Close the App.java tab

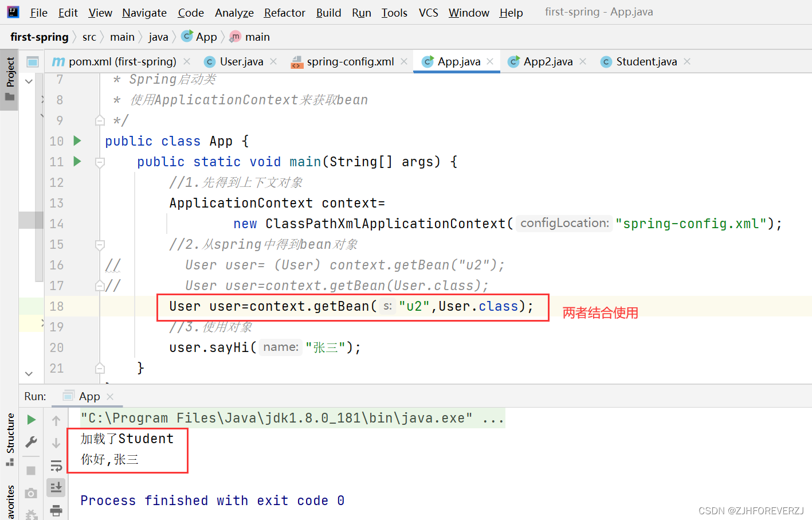pos(490,61)
